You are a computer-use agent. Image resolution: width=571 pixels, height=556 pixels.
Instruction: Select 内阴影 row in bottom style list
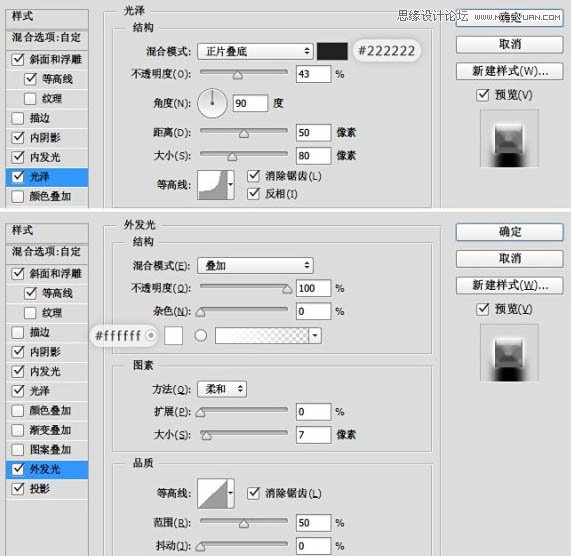(x=47, y=352)
